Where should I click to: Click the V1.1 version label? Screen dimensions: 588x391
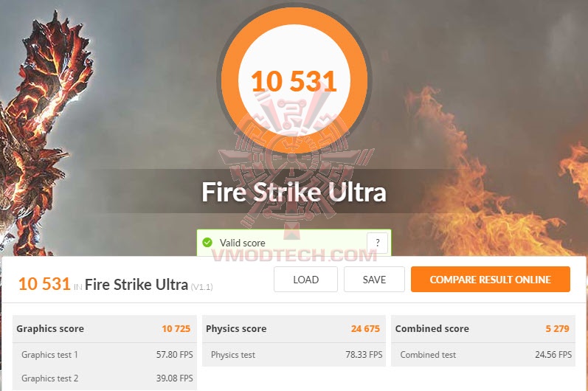coord(201,287)
